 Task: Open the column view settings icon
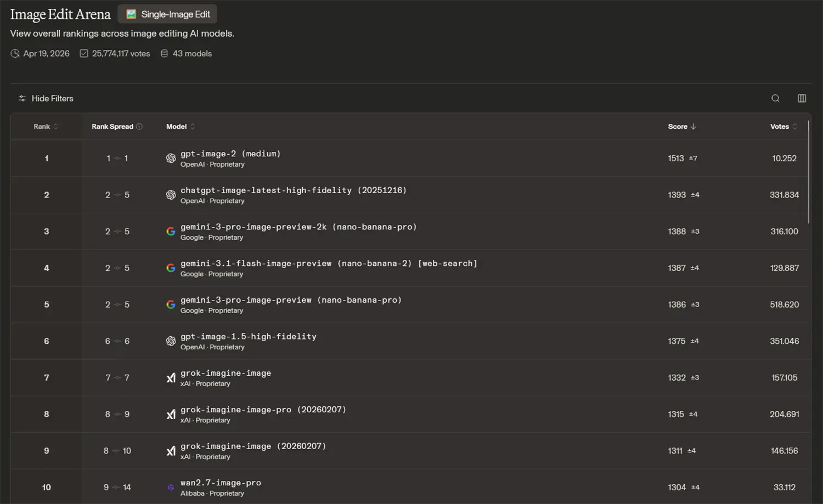tap(802, 98)
